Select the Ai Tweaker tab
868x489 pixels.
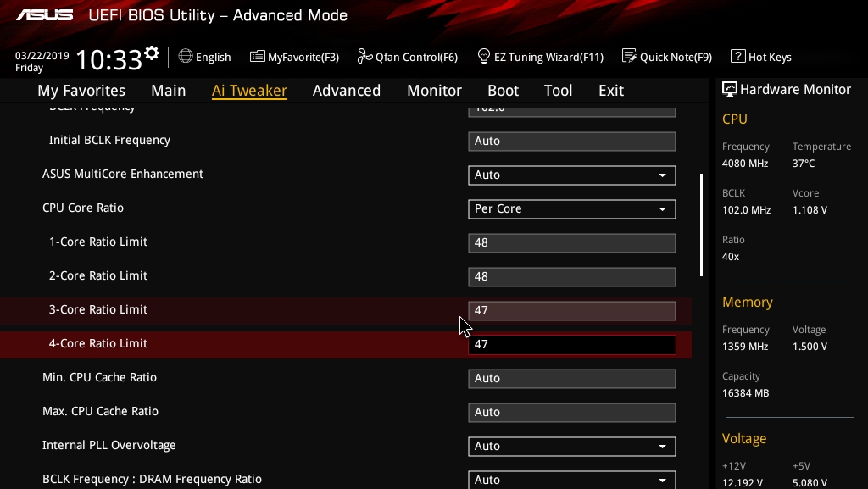(x=249, y=91)
